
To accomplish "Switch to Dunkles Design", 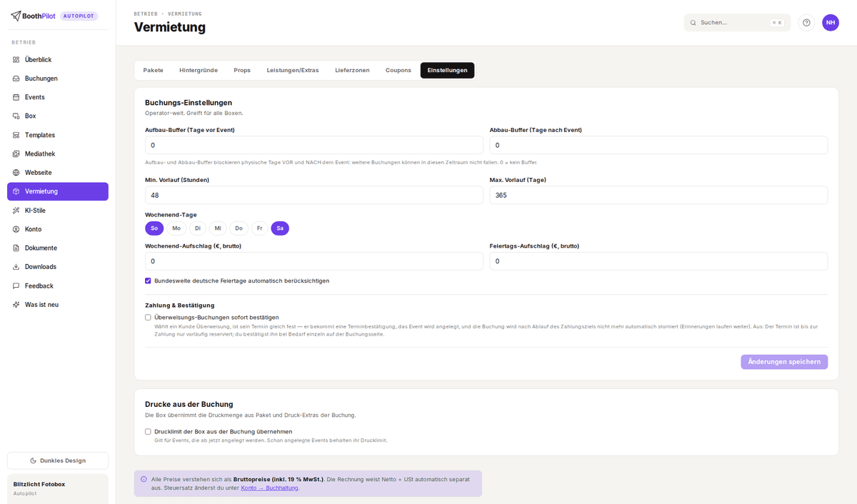I will [58, 460].
